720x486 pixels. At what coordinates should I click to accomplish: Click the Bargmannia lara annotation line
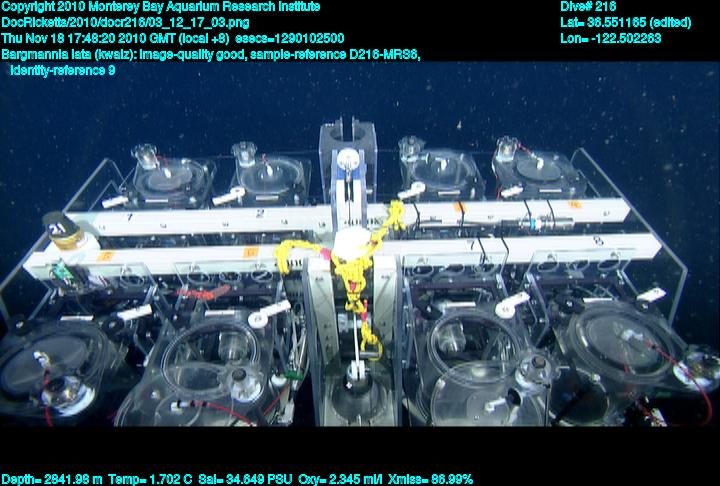210,54
